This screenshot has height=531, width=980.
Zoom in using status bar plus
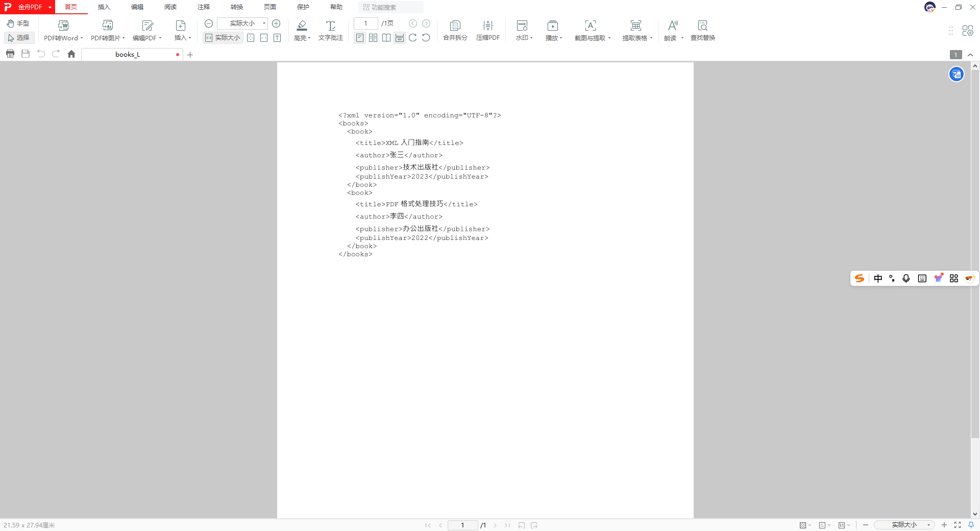tap(944, 525)
